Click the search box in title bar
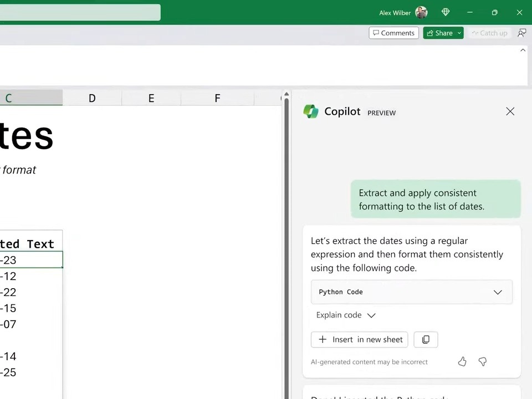Screen dimensions: 532x399 click(80, 13)
